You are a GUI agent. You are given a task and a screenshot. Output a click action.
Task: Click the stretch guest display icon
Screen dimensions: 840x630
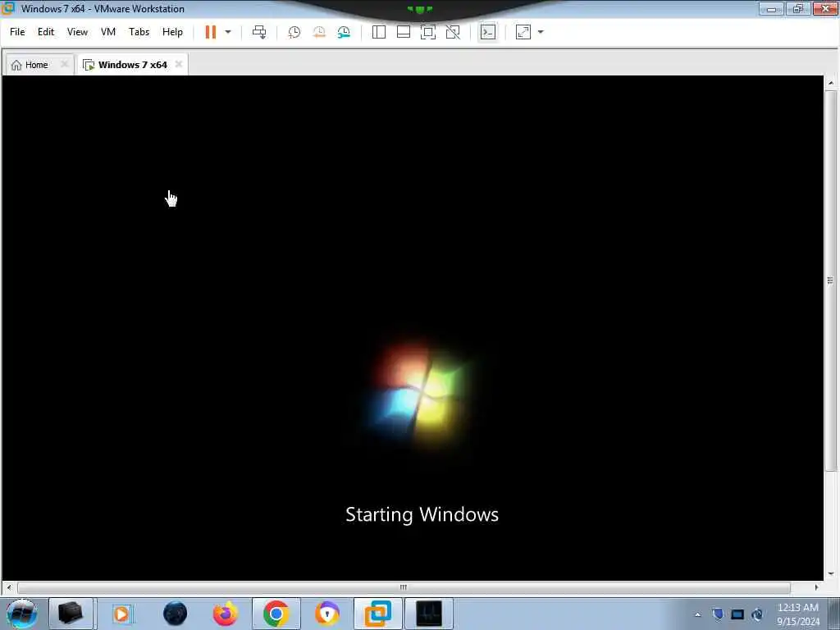click(523, 32)
